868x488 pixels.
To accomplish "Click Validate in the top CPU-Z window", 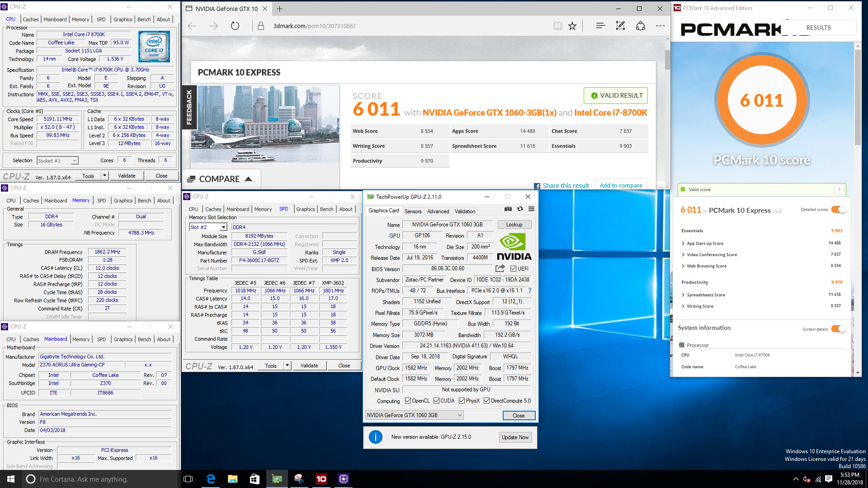I will pyautogui.click(x=127, y=176).
